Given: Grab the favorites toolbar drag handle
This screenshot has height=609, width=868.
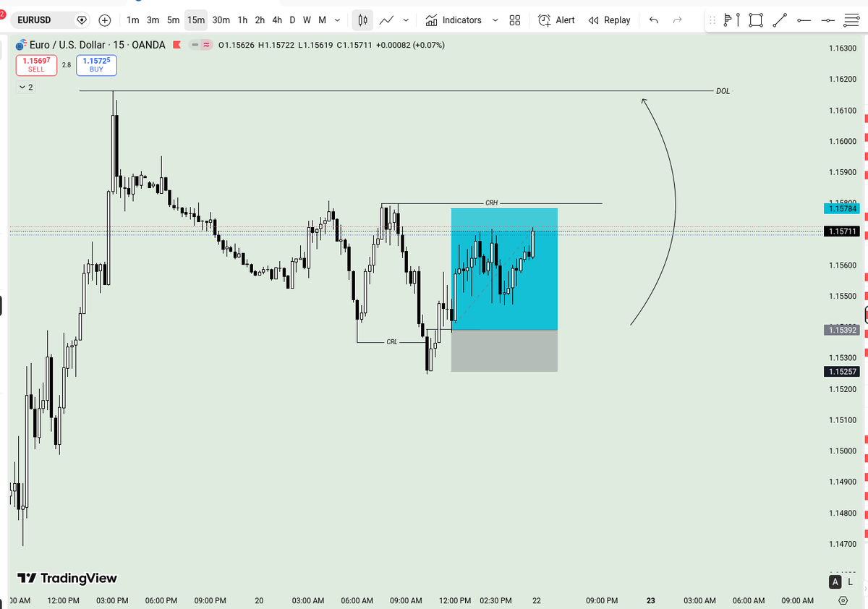Looking at the screenshot, I should (x=713, y=20).
